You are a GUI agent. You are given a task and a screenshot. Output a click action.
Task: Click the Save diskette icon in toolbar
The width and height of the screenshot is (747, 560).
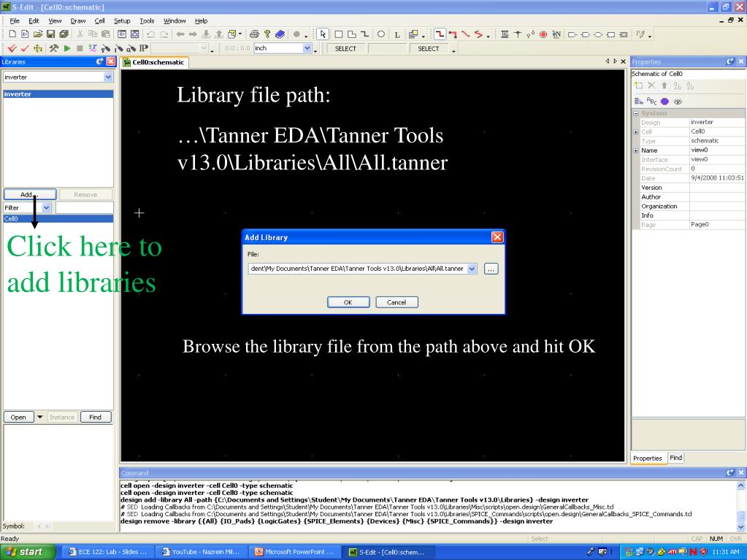[x=48, y=34]
